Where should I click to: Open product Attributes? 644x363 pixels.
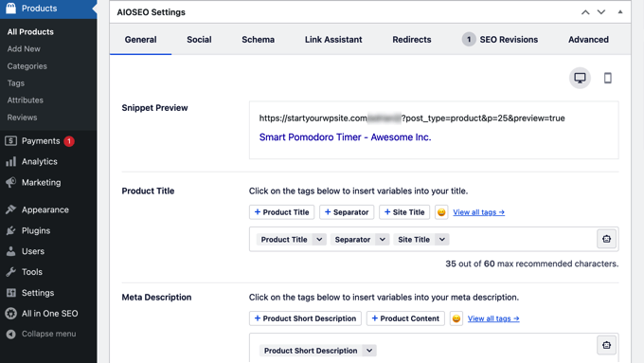click(25, 100)
